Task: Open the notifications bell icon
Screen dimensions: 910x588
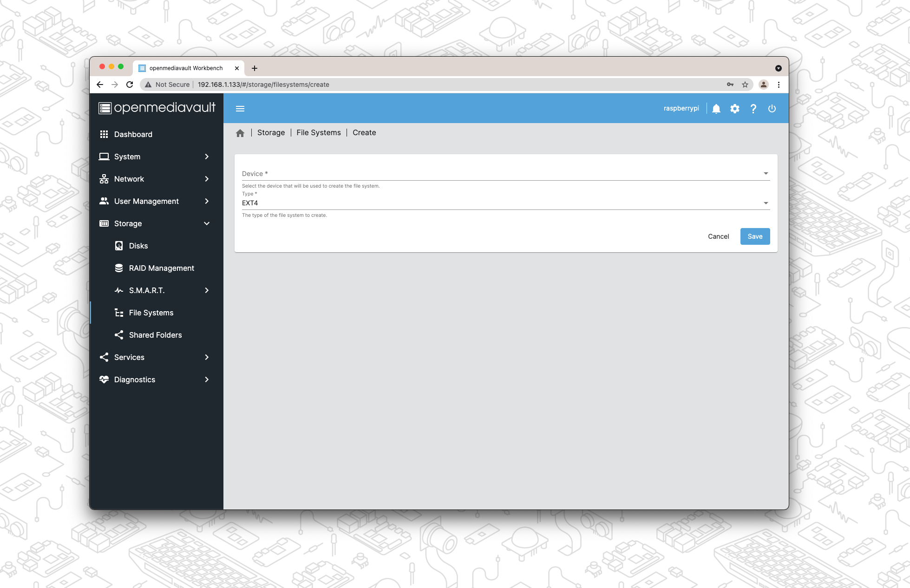Action: [716, 109]
